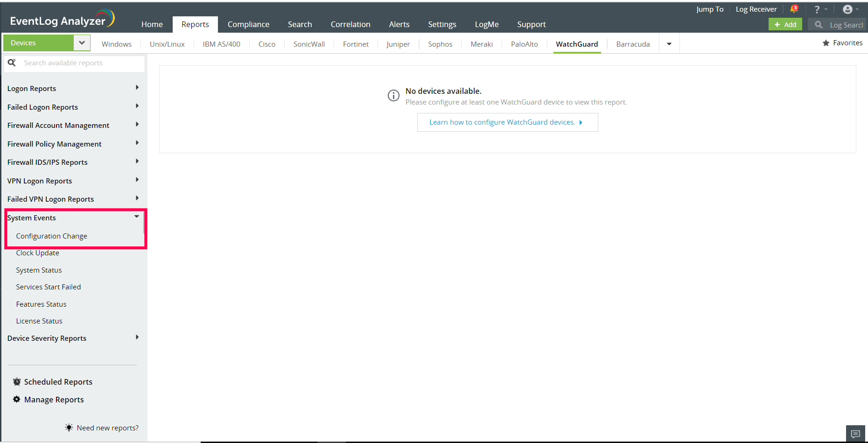Viewport: 868px width, 443px height.
Task: Open the Support tab
Action: [x=531, y=24]
